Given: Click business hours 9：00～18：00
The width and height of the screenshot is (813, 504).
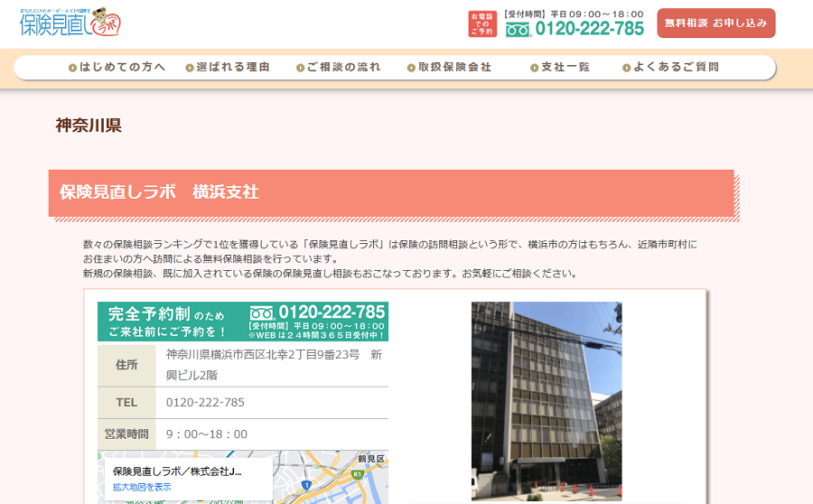Looking at the screenshot, I should (x=206, y=434).
